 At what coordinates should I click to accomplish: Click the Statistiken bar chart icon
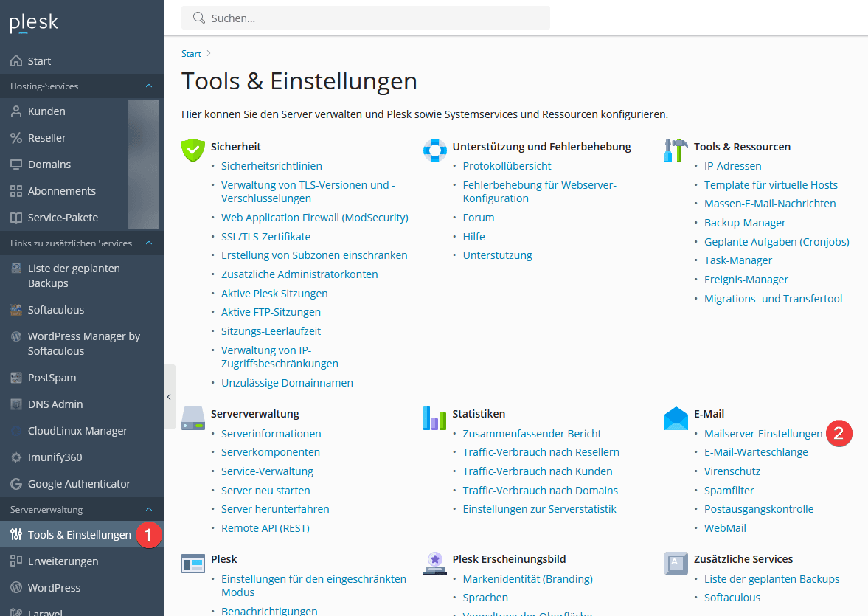(x=434, y=418)
